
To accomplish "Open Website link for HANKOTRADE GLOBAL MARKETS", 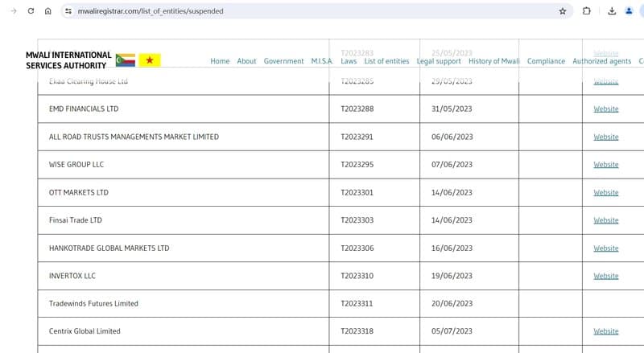I will [x=606, y=248].
